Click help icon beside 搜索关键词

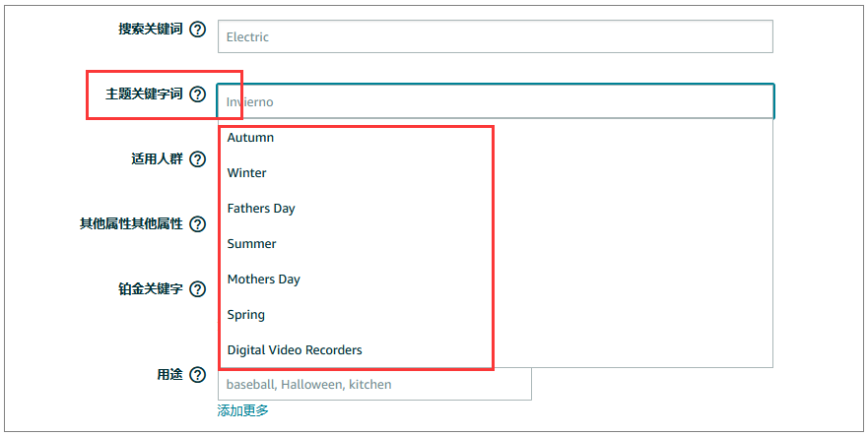pos(198,30)
